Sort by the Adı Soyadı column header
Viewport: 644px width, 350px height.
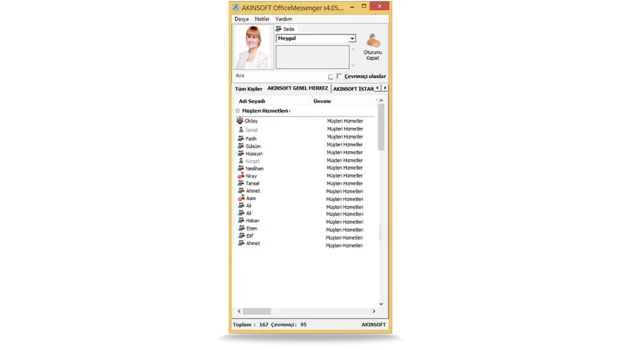coord(252,101)
